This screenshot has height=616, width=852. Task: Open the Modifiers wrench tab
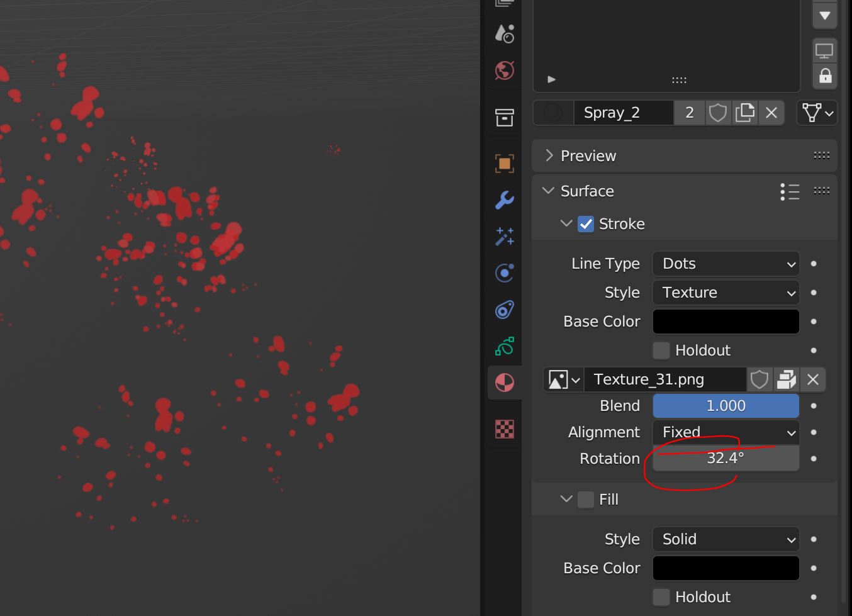pyautogui.click(x=504, y=200)
